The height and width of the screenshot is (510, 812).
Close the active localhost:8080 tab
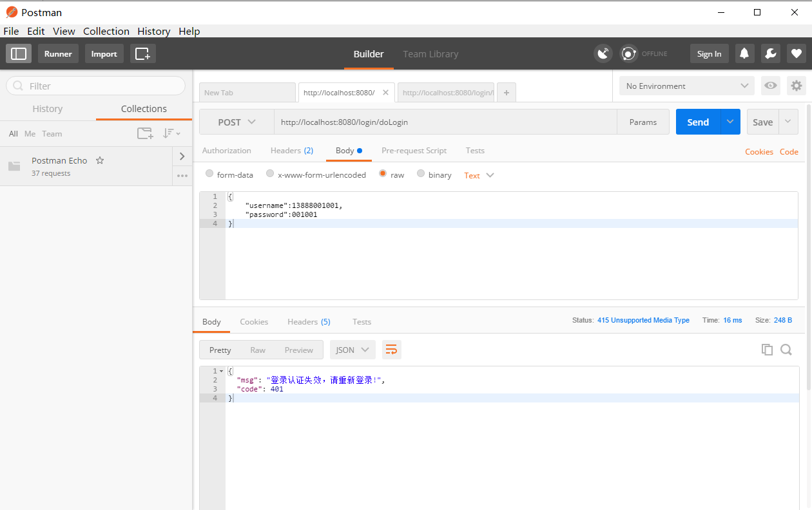tap(385, 92)
